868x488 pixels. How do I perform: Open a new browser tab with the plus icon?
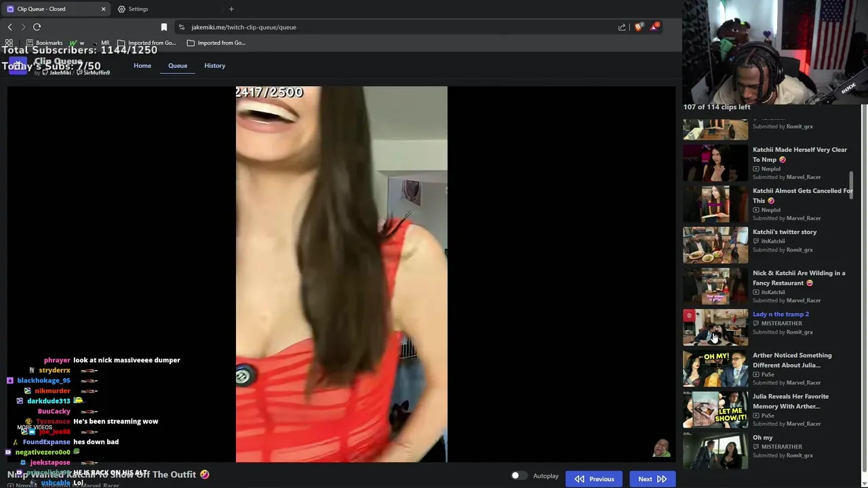(231, 9)
